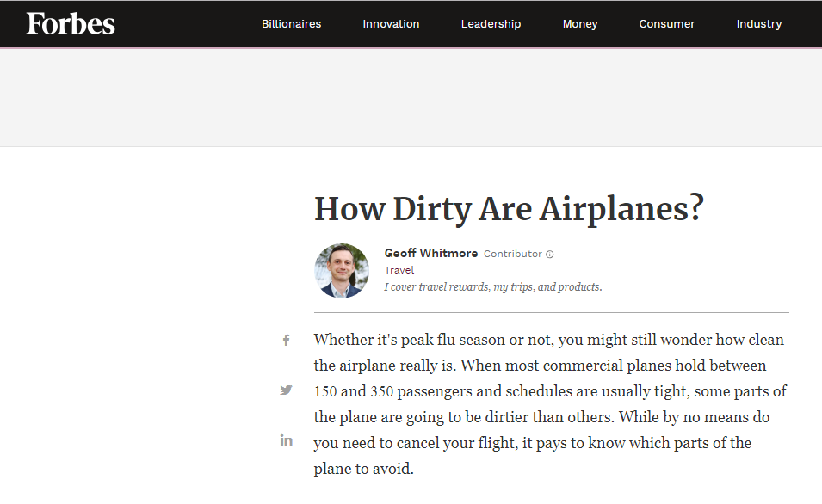The height and width of the screenshot is (504, 822).
Task: Click the closing words "plane to avoid"
Action: tap(363, 470)
